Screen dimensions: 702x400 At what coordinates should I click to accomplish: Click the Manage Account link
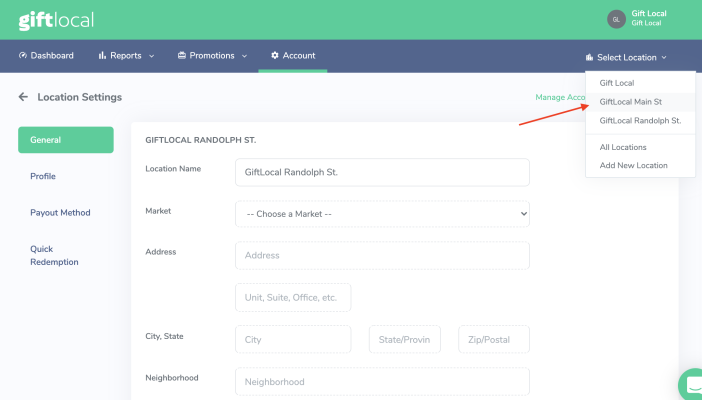561,97
